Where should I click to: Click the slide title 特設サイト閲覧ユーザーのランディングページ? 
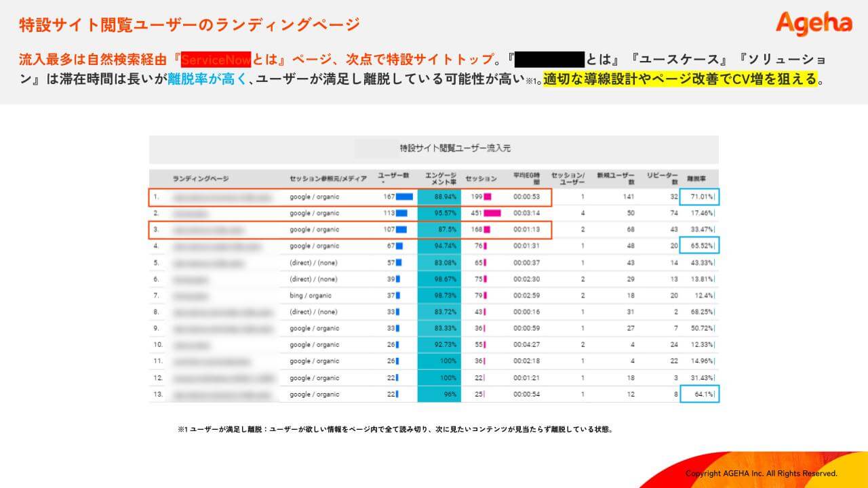190,25
